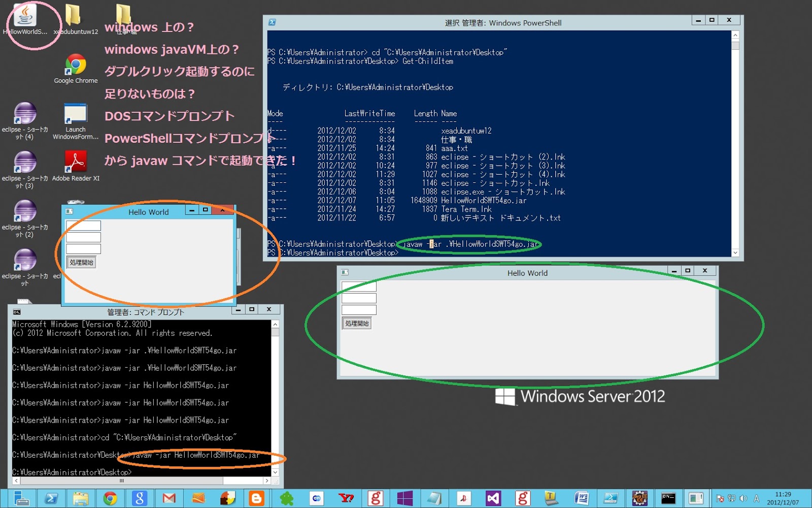This screenshot has width=812, height=508.
Task: Focus third text field in small Hello World window
Action: pos(84,249)
